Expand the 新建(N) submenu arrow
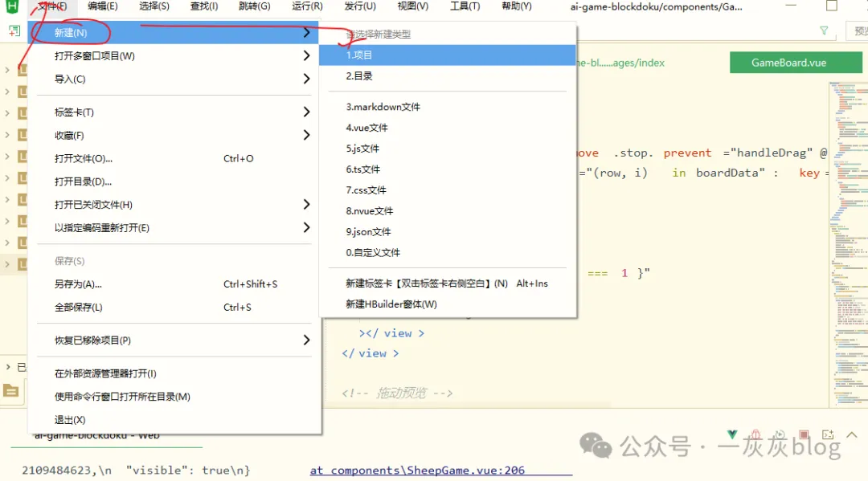Screen dimensions: 868x481 306,33
